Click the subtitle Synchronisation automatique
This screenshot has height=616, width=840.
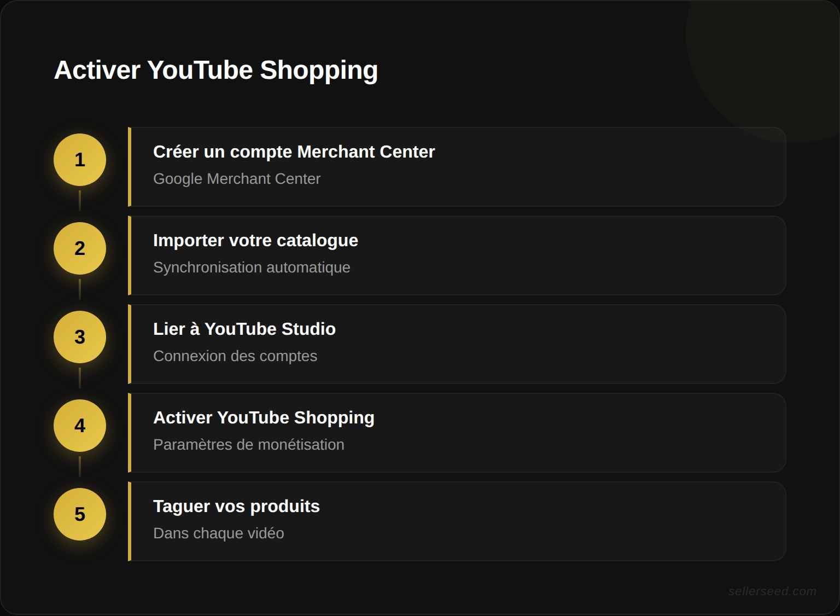252,268
